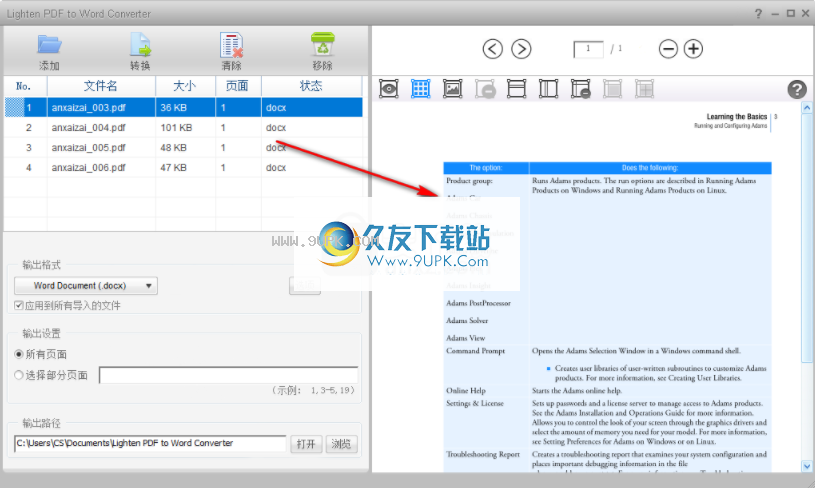
Task: Select the 选择部分页面 radio button
Action: (19, 375)
